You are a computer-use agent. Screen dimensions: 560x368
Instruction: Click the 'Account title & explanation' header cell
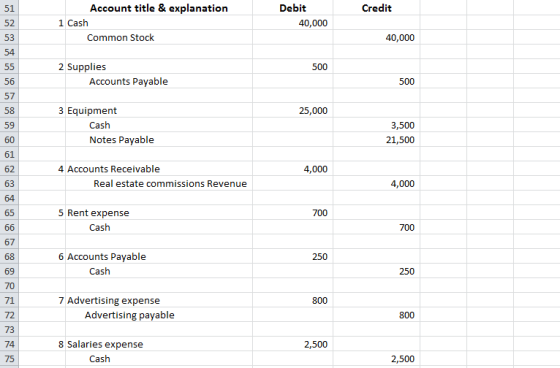[159, 8]
